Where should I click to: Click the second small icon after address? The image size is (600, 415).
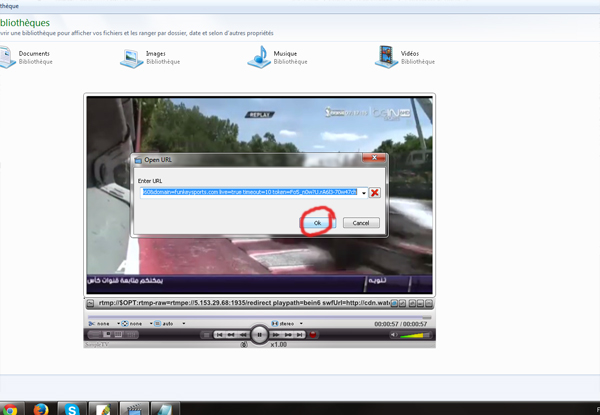coord(402,303)
